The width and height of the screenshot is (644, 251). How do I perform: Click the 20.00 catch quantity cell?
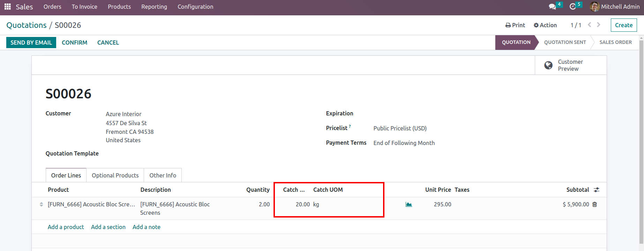coord(303,204)
